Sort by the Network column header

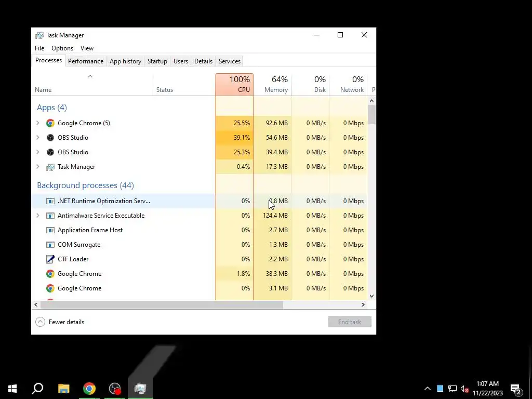pyautogui.click(x=348, y=85)
